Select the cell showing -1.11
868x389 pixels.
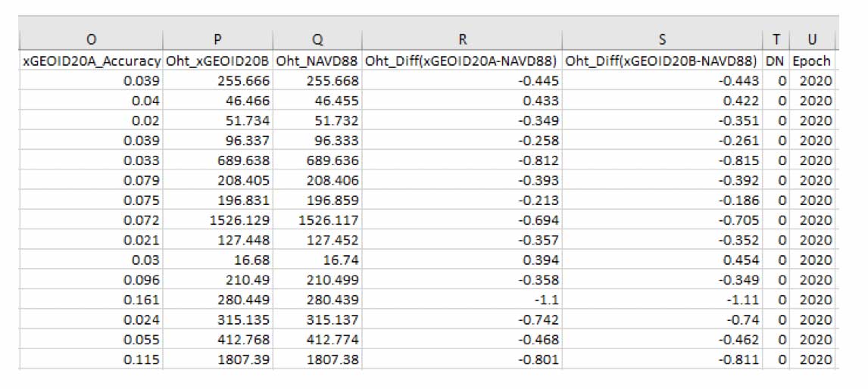[x=662, y=300]
